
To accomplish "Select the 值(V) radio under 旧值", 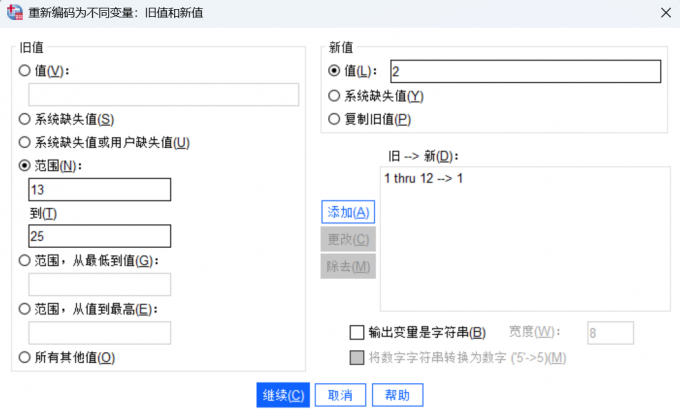I will [x=25, y=70].
